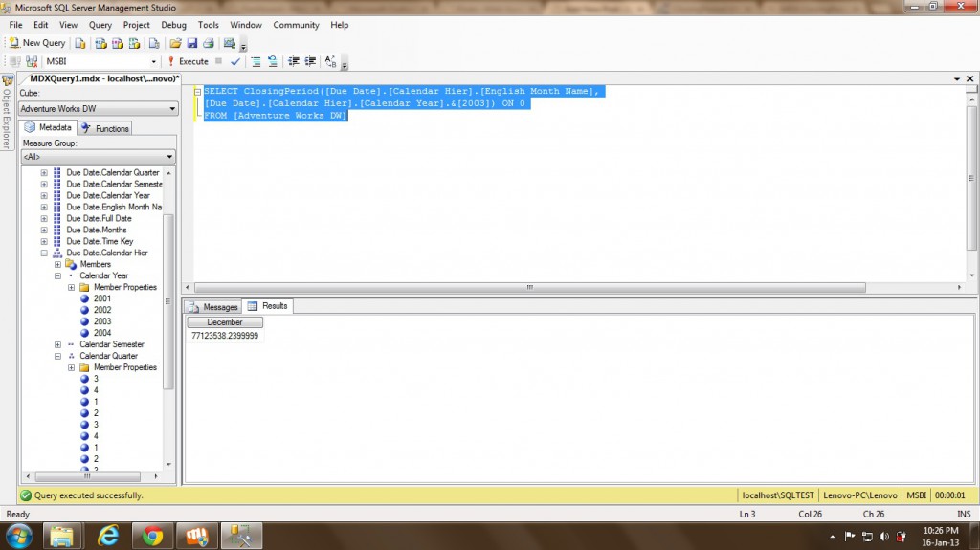The height and width of the screenshot is (550, 980).
Task: Click the Print icon in toolbar
Action: pos(208,43)
